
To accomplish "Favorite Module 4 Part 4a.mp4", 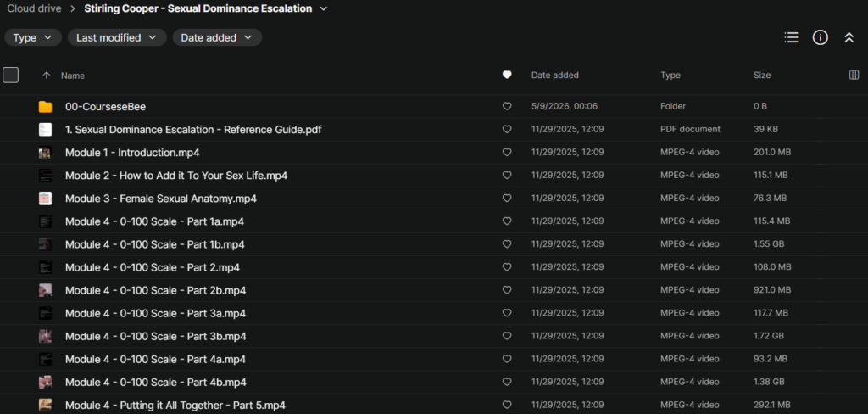I will (x=507, y=359).
